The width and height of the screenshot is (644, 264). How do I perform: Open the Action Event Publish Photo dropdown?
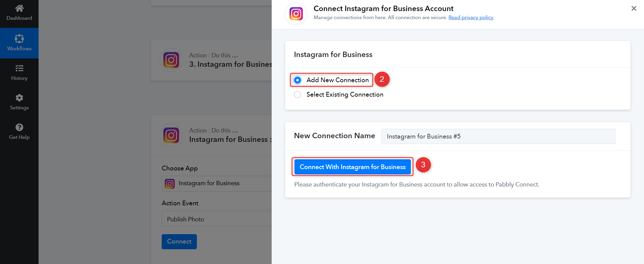217,219
